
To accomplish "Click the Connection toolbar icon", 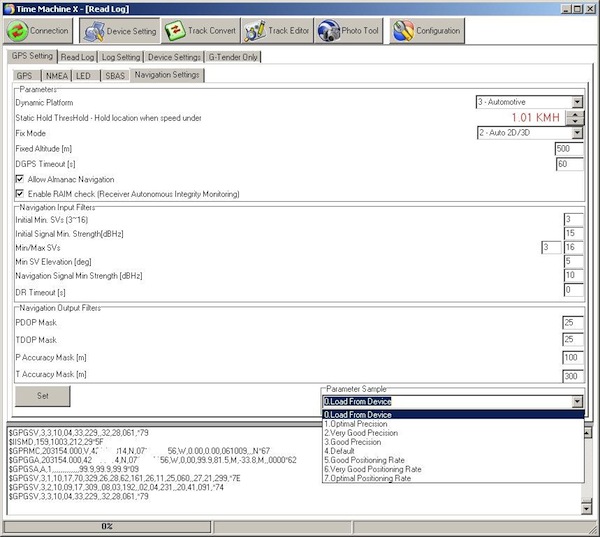I will pyautogui.click(x=18, y=31).
